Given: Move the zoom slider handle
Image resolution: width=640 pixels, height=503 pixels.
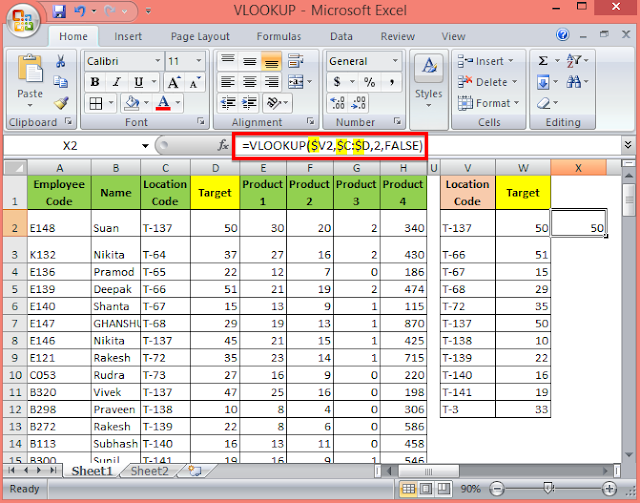Looking at the screenshot, I should (548, 488).
